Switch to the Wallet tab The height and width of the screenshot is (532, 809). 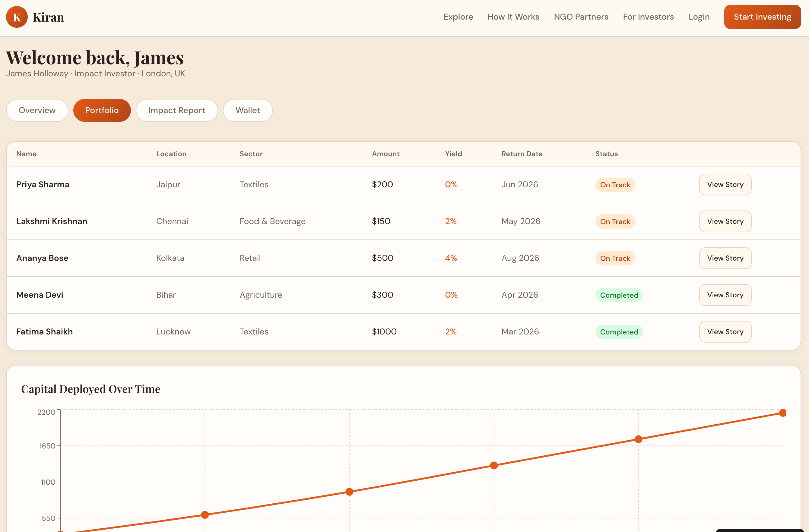pos(247,110)
